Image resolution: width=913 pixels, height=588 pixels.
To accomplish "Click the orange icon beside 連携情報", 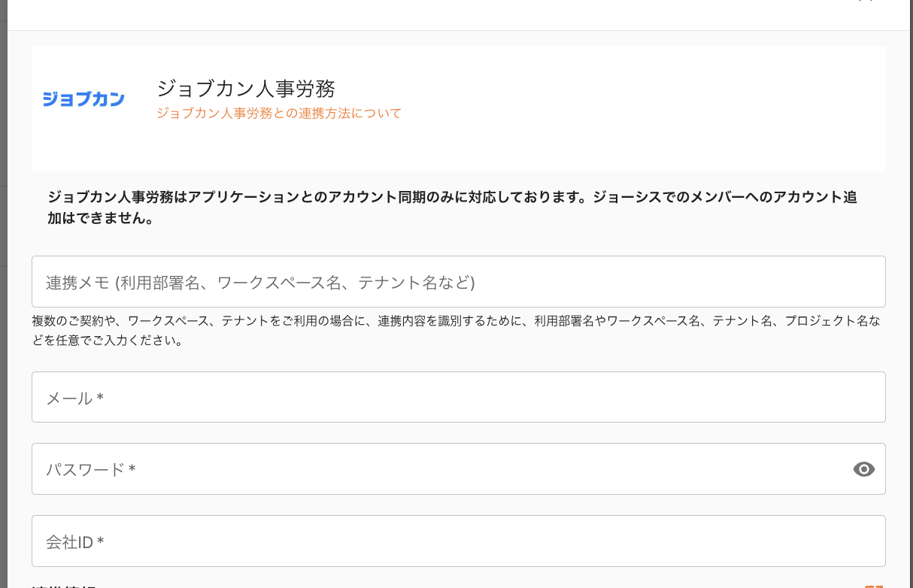I will pos(873,585).
